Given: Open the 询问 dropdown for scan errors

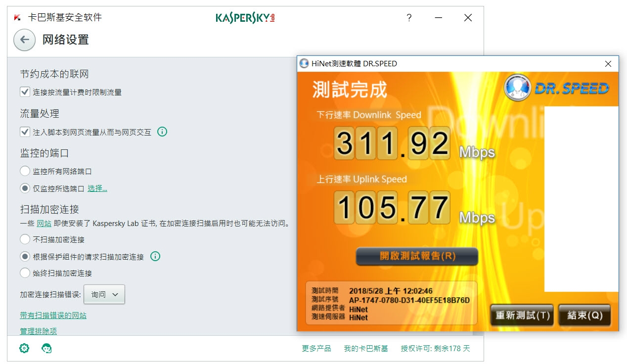Looking at the screenshot, I should 104,294.
